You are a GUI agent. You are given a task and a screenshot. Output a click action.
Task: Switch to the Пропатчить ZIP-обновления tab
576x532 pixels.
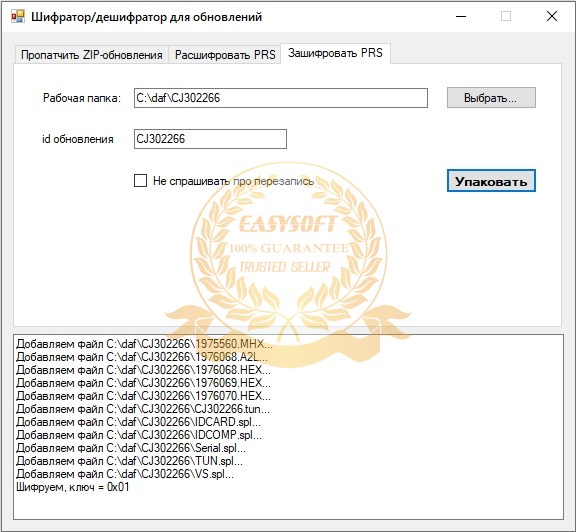pos(91,55)
